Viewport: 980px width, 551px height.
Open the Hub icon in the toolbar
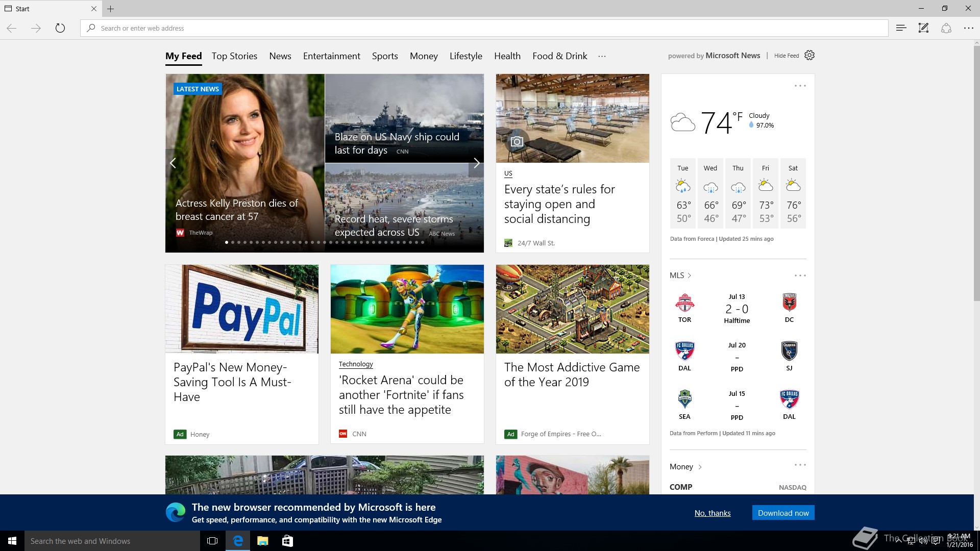tap(901, 28)
